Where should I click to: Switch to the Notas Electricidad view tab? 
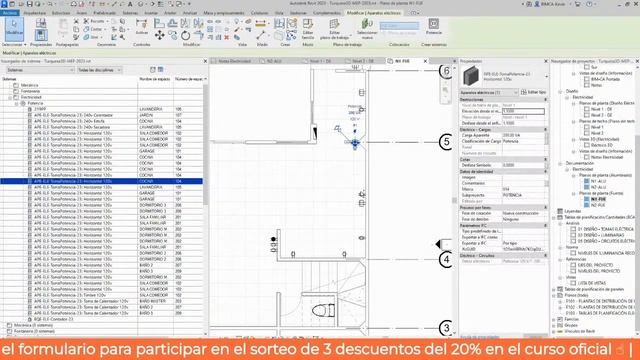pyautogui.click(x=235, y=61)
